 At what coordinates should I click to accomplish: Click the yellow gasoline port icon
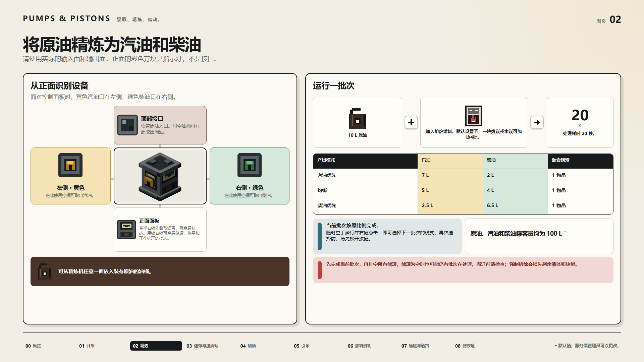70,165
